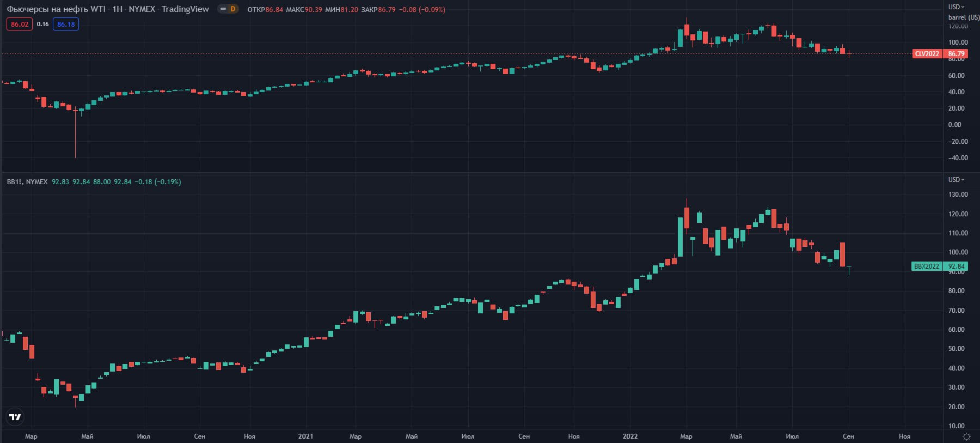Screen dimensions: 980x443
Task: Click 130.00 on the lower price scale
Action: [x=958, y=195]
